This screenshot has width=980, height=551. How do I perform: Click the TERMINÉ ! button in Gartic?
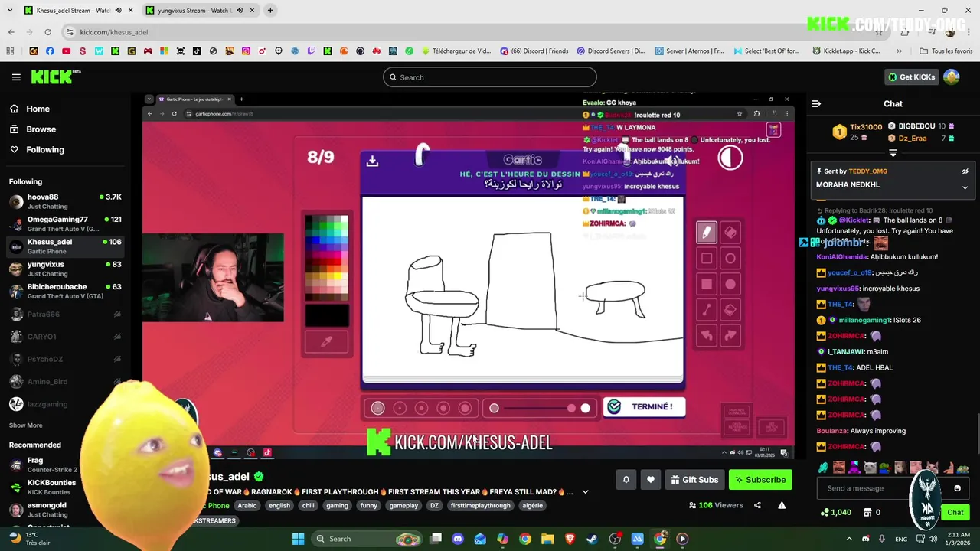[x=644, y=407]
